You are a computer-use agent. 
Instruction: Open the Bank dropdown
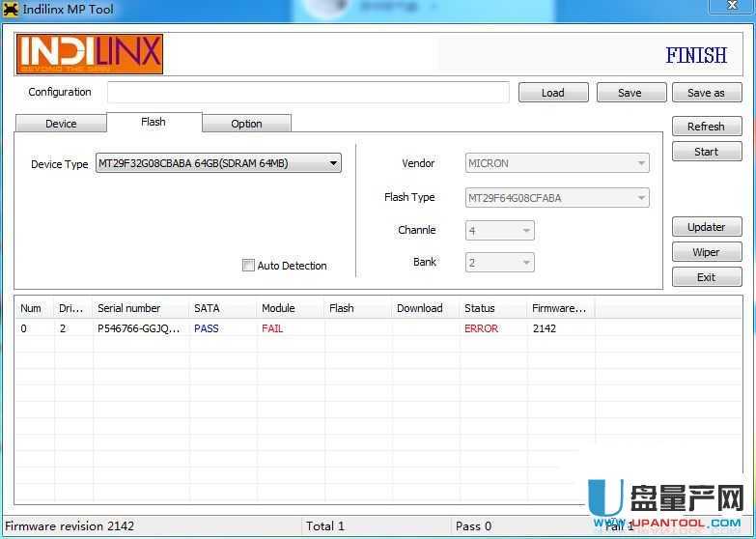pos(500,263)
